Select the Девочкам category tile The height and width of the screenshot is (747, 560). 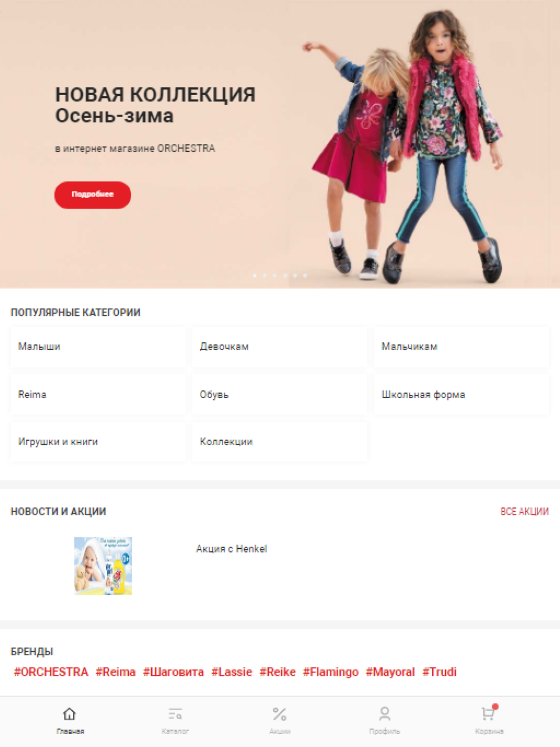click(x=279, y=347)
